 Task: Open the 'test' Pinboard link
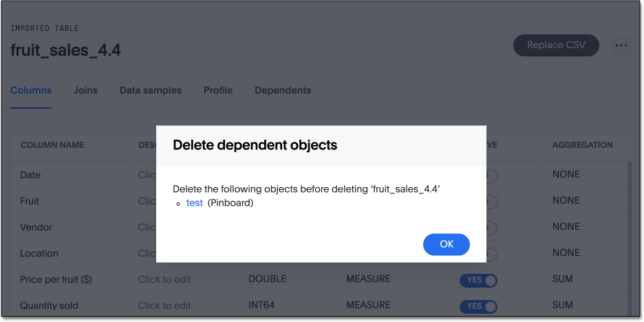195,203
